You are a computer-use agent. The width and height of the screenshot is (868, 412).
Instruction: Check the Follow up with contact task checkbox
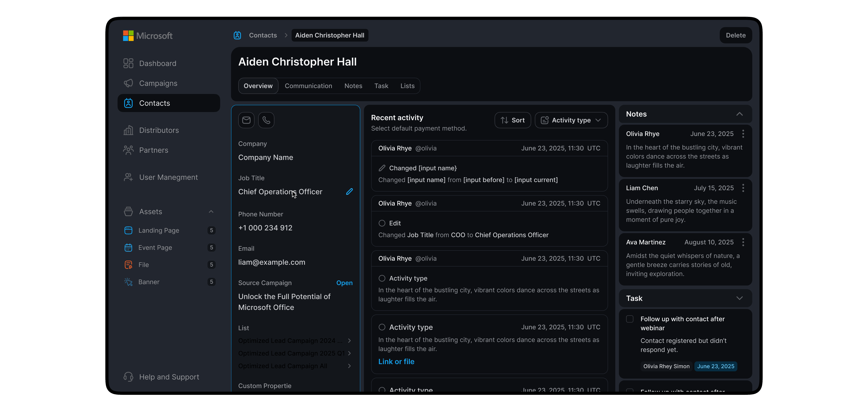tap(630, 319)
